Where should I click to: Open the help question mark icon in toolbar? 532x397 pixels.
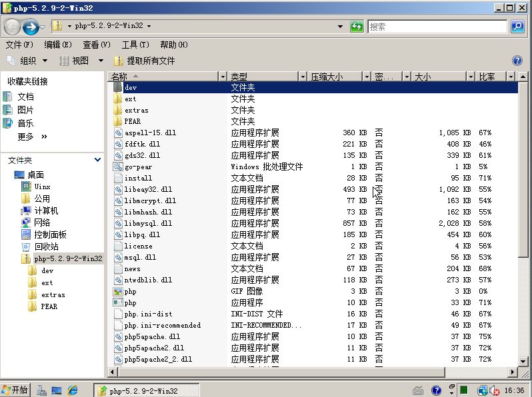[517, 61]
